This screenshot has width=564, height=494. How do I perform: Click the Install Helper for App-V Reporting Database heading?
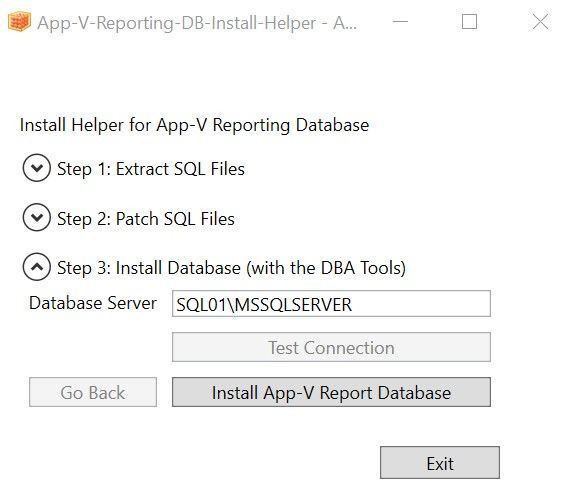pos(195,126)
